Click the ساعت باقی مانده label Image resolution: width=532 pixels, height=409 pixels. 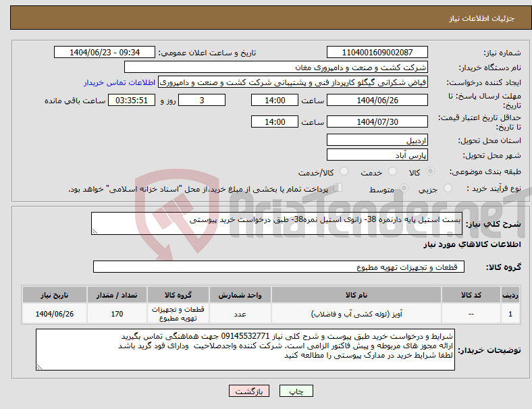click(75, 101)
